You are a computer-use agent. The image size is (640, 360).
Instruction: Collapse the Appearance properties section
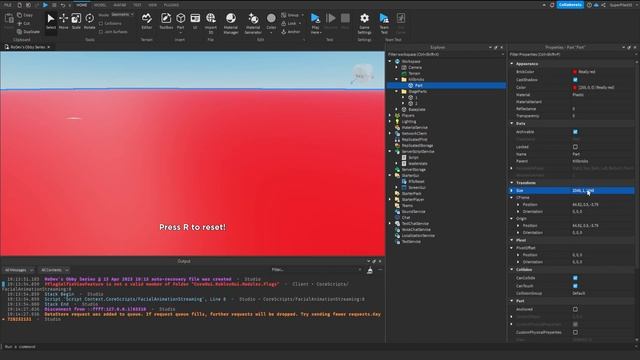point(512,64)
